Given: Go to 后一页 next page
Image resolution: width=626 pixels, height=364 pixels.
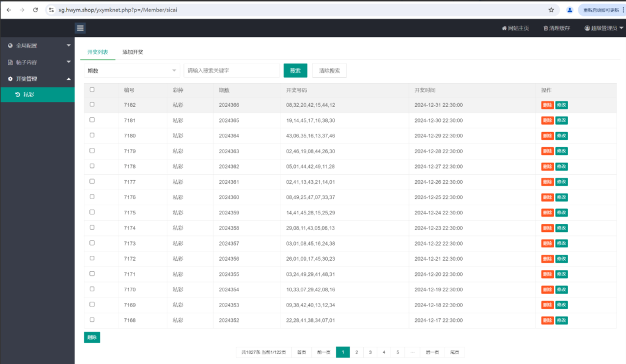Looking at the screenshot, I should coord(432,352).
